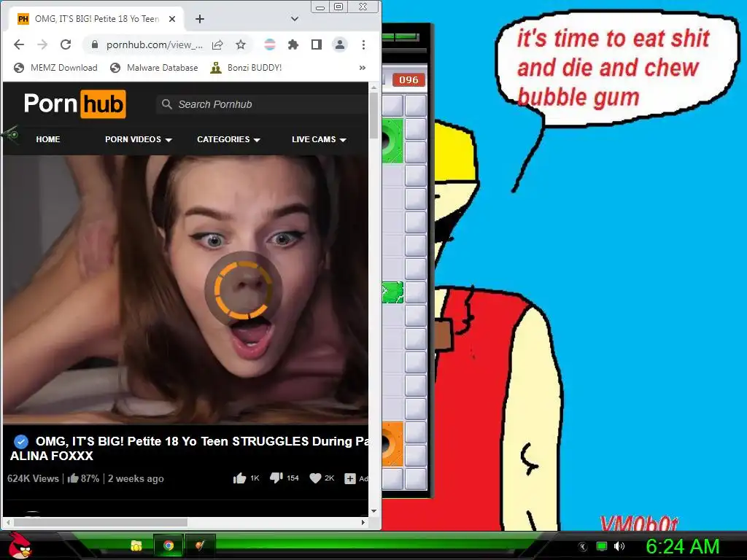This screenshot has height=560, width=747.
Task: Open the Extensions puzzle-piece menu
Action: (293, 44)
